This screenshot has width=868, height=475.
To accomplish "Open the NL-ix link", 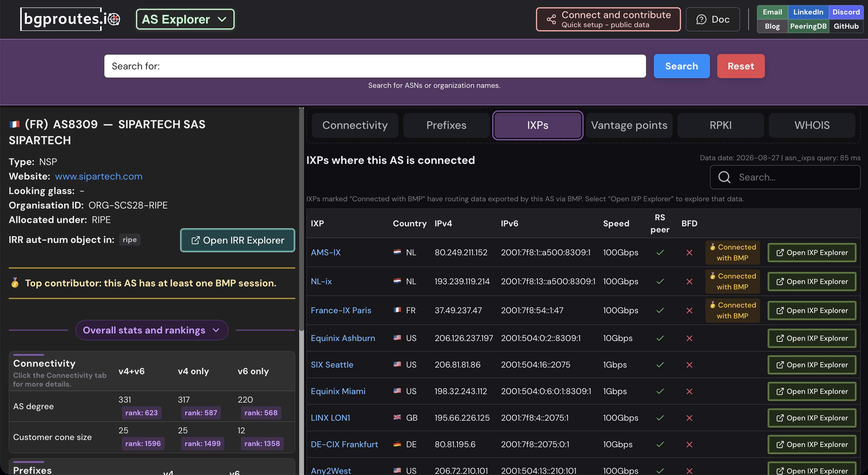I will pyautogui.click(x=321, y=281).
